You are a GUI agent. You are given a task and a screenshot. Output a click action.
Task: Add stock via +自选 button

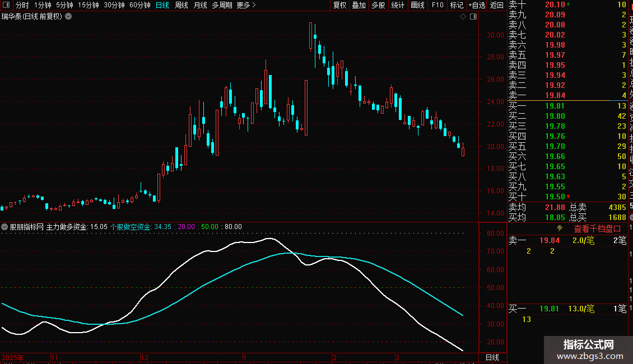click(477, 5)
